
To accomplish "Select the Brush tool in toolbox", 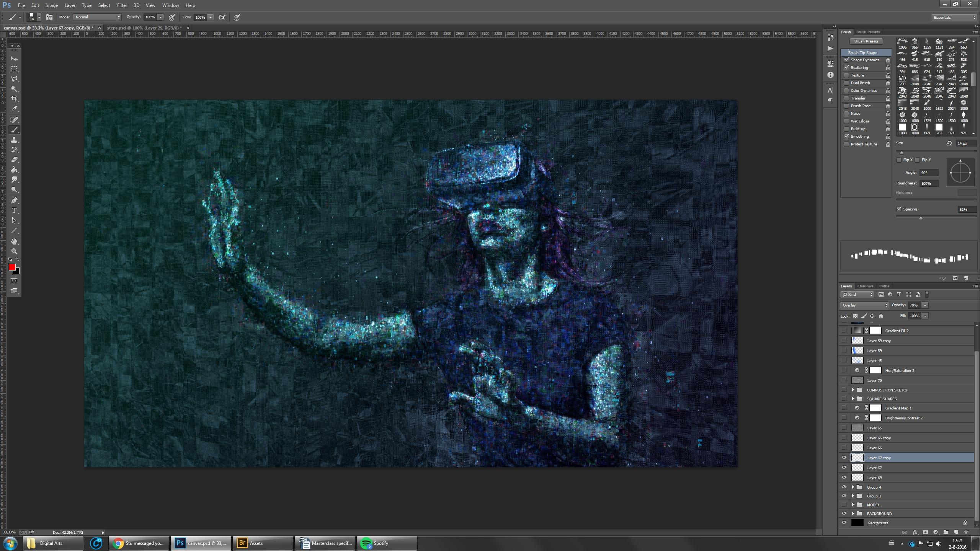I will pyautogui.click(x=14, y=130).
